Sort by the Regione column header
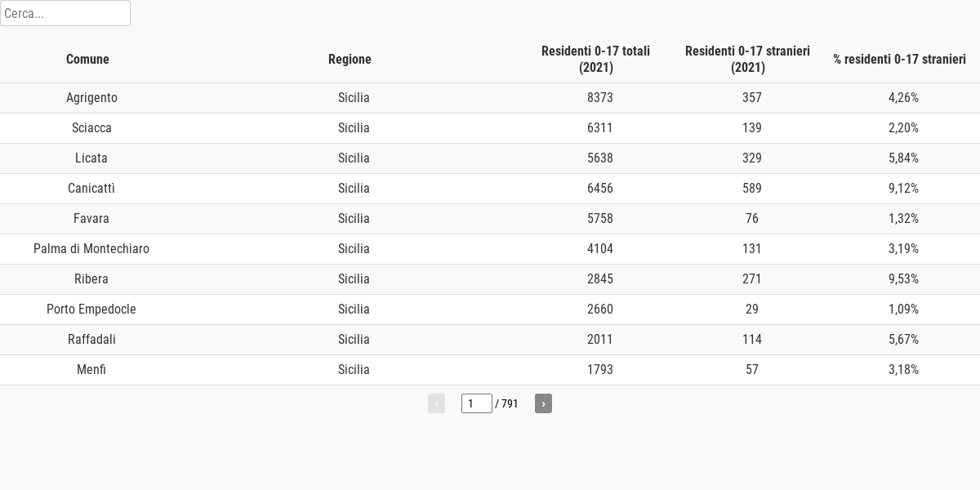 tap(350, 59)
